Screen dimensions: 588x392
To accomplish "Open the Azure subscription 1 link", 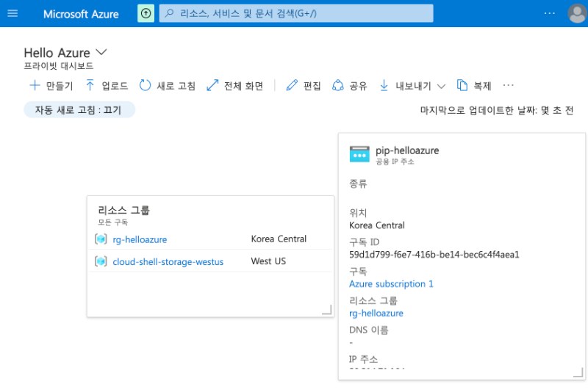I will pos(391,284).
